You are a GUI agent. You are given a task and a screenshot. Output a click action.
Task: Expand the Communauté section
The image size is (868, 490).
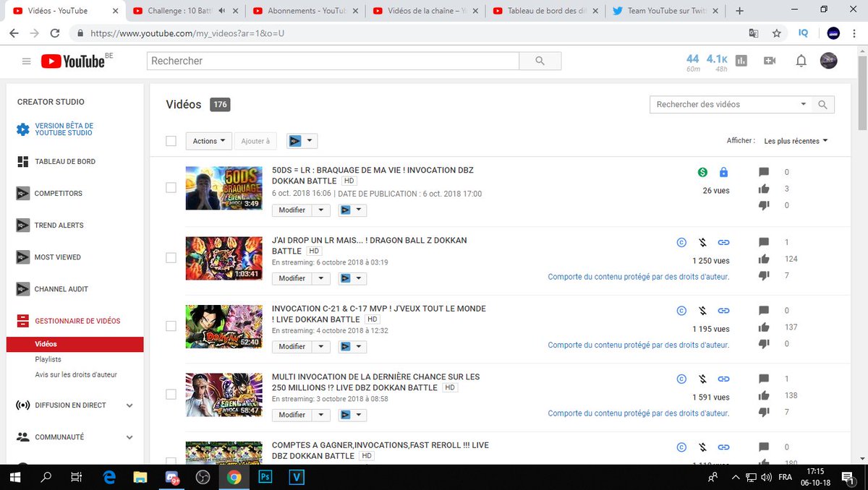[x=129, y=437]
